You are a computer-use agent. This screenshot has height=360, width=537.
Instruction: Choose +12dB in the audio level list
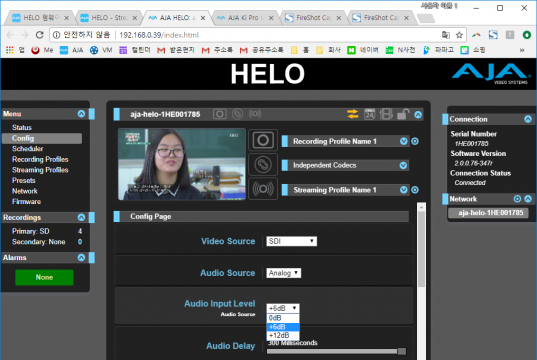(283, 335)
